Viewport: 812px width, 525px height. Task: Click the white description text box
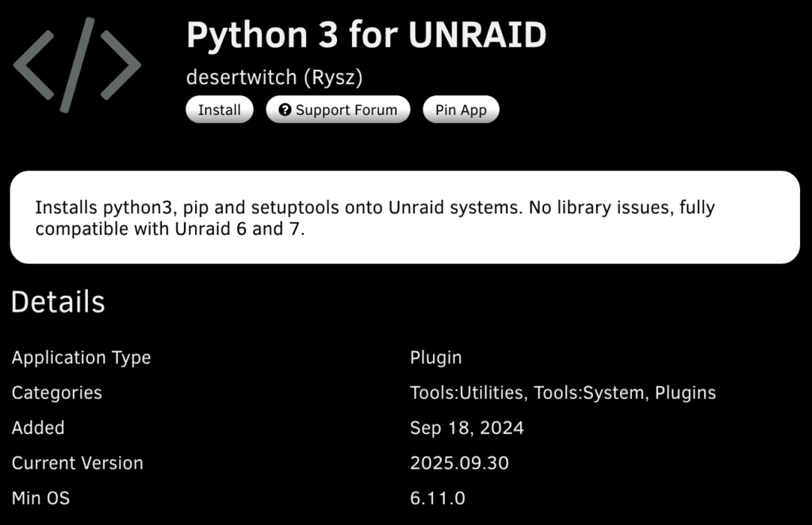coord(404,217)
